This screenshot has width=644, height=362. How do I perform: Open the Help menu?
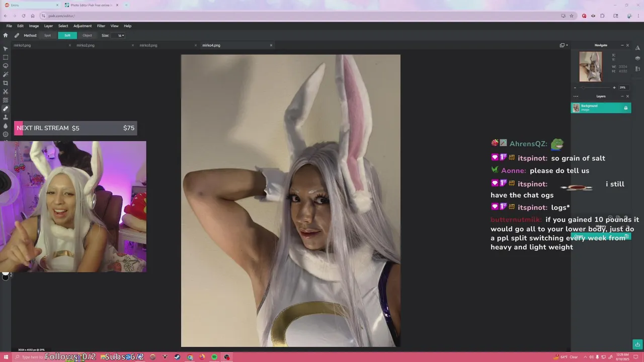(128, 26)
